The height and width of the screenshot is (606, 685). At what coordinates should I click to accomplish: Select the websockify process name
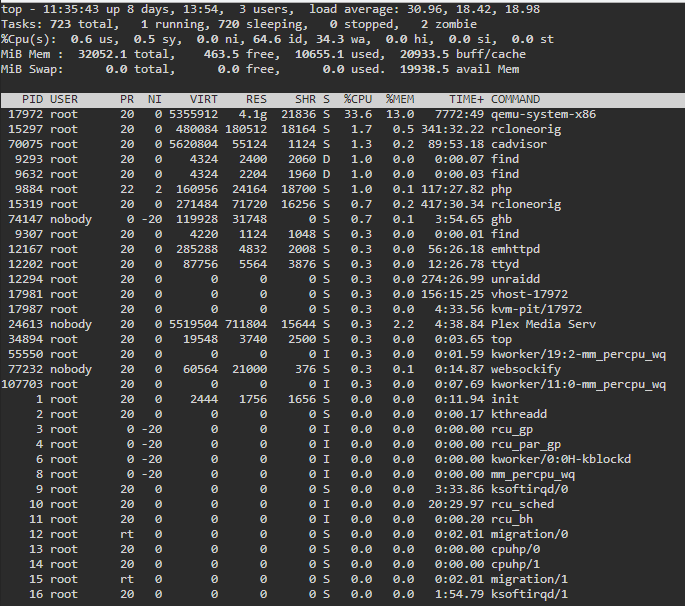coord(526,369)
